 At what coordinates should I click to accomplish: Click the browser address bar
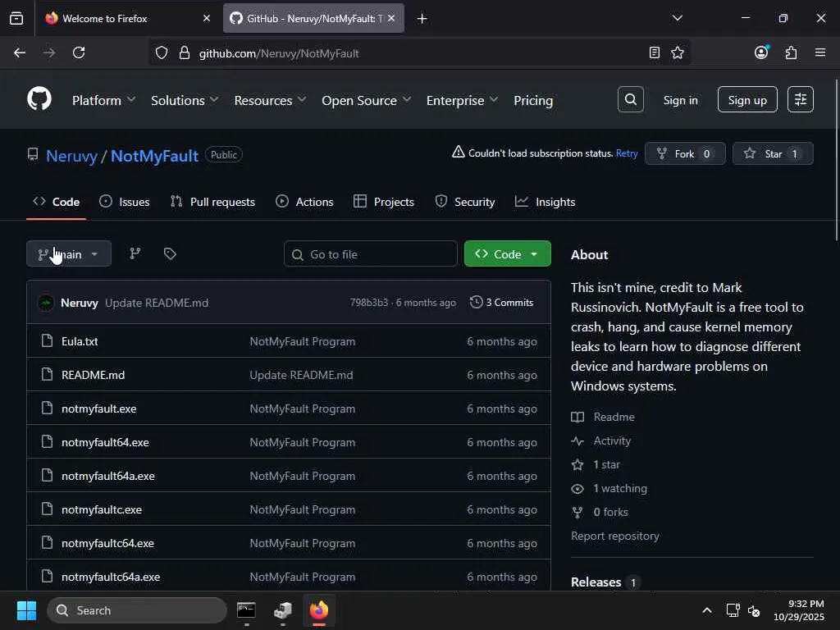[418, 53]
